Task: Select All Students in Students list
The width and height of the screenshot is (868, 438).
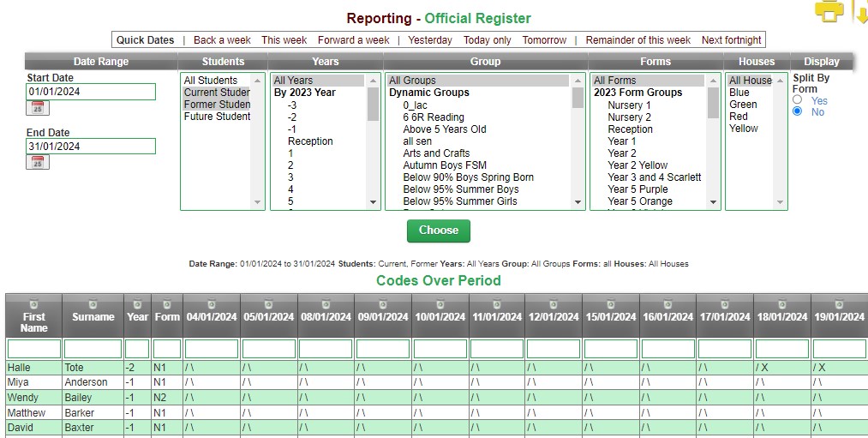Action: pos(217,81)
